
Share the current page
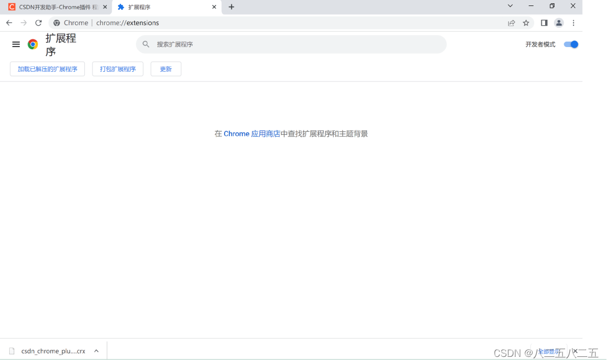click(511, 23)
